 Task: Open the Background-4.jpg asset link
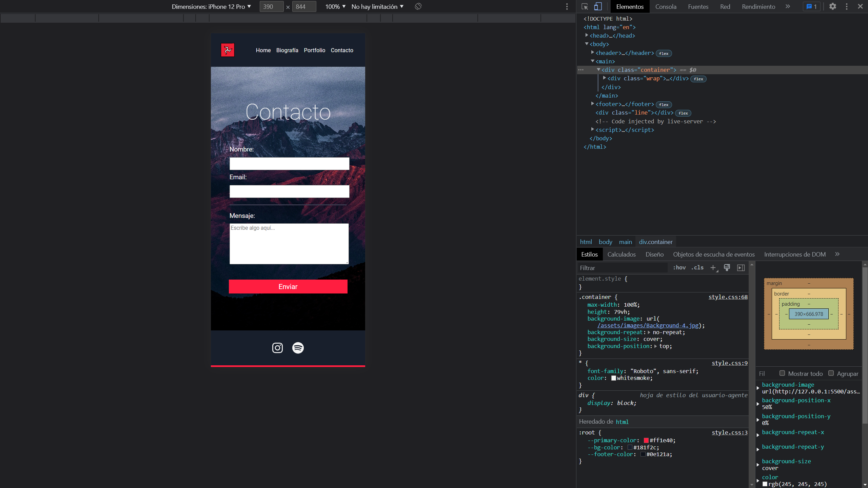(648, 325)
